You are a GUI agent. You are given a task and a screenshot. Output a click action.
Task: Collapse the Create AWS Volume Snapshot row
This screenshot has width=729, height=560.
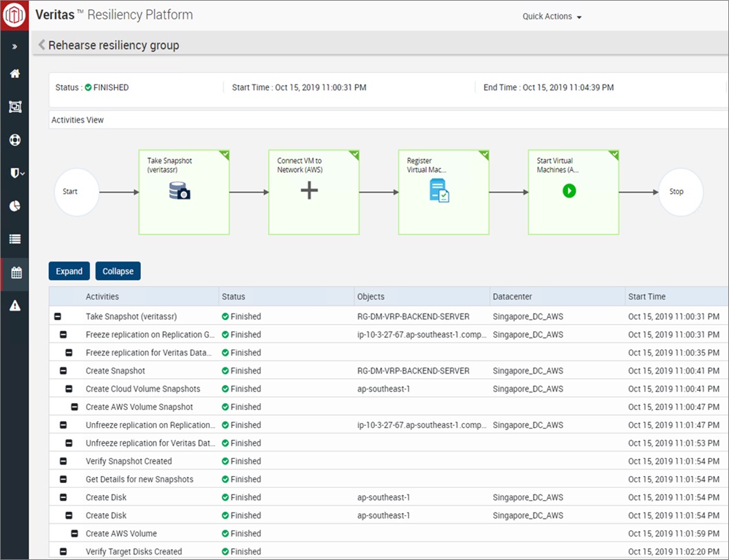(74, 407)
